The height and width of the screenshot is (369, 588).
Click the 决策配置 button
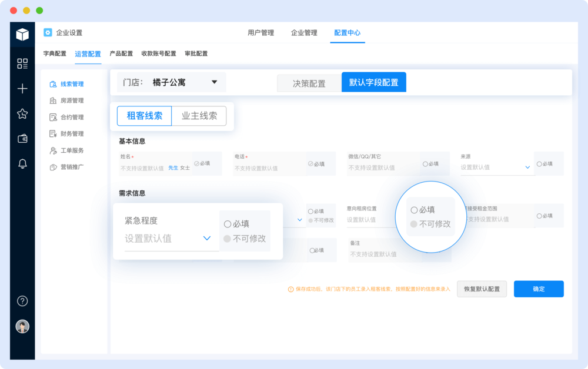(309, 83)
